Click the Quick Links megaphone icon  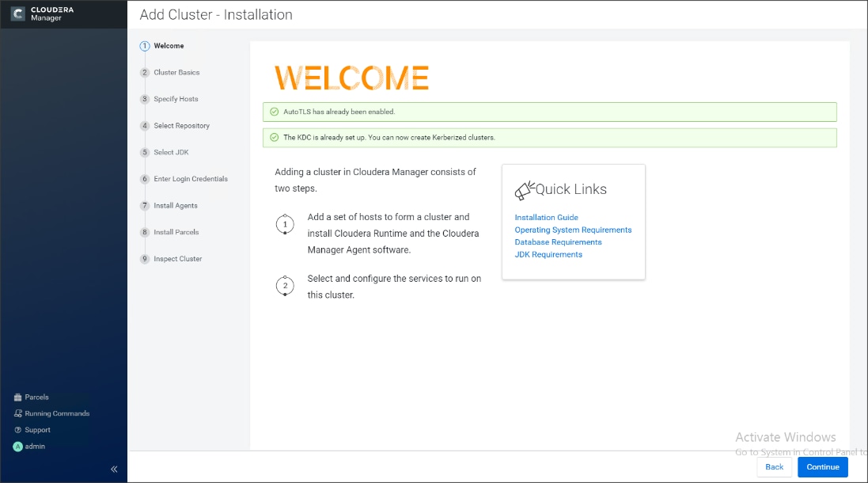pos(525,191)
